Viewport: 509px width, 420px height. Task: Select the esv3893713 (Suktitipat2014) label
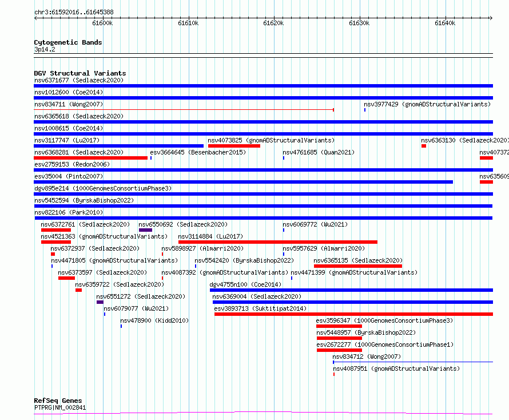(x=260, y=308)
